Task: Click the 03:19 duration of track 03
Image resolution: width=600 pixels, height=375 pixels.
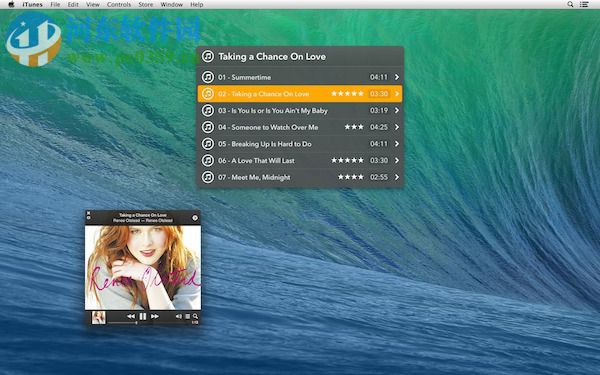Action: [x=379, y=111]
